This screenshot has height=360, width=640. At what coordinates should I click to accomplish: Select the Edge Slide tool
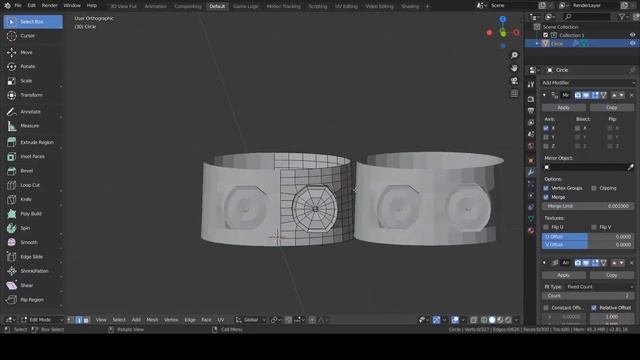click(x=33, y=257)
